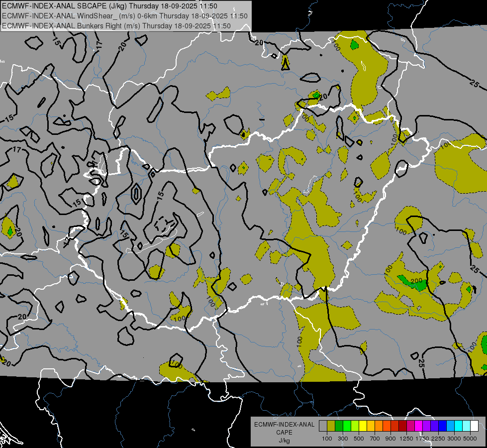This screenshot has height=448, width=487.
Task: Click the ECMWF-INDEX-ANAL CAPE legend title
Action: tap(285, 429)
